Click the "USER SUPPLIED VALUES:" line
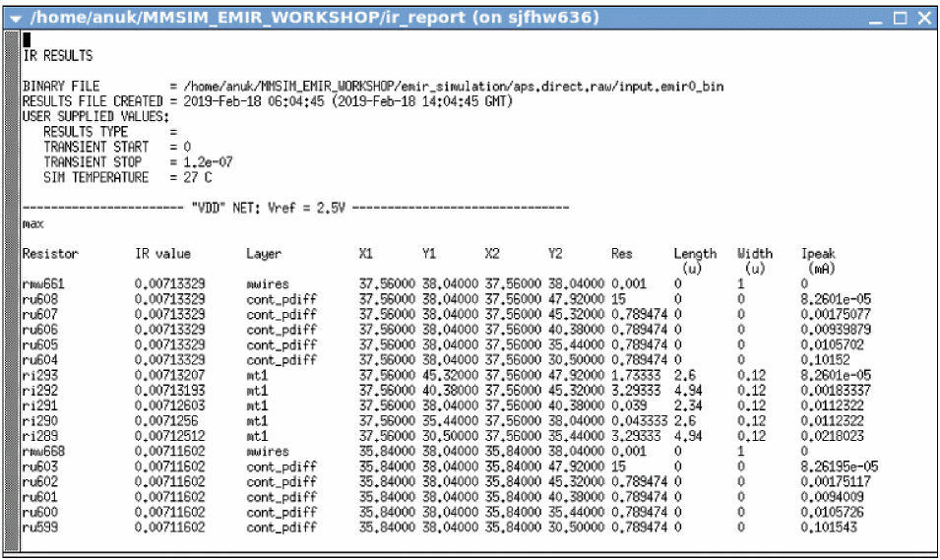 point(95,116)
